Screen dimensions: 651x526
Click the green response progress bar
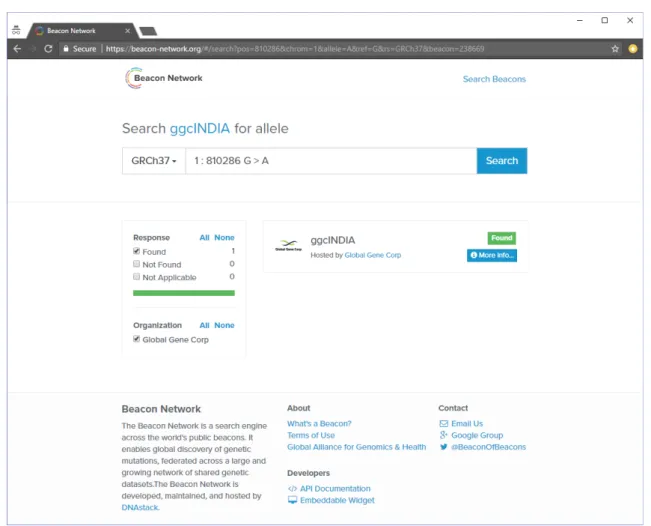184,293
